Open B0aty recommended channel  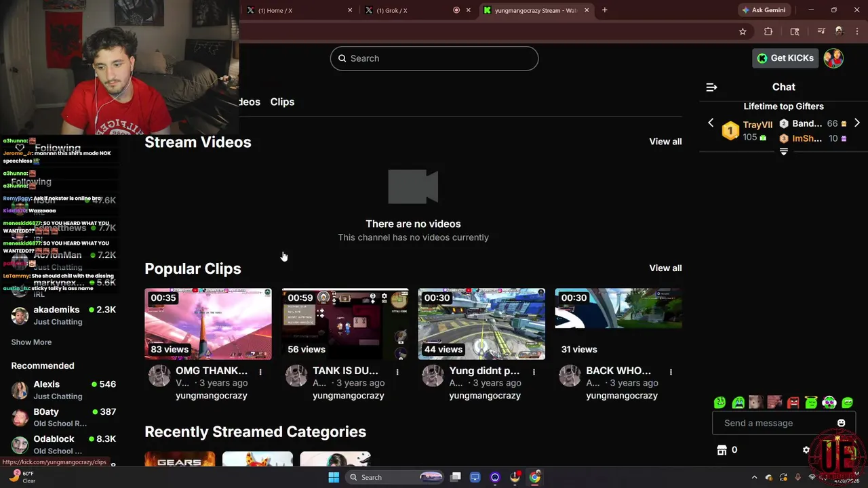pos(64,418)
